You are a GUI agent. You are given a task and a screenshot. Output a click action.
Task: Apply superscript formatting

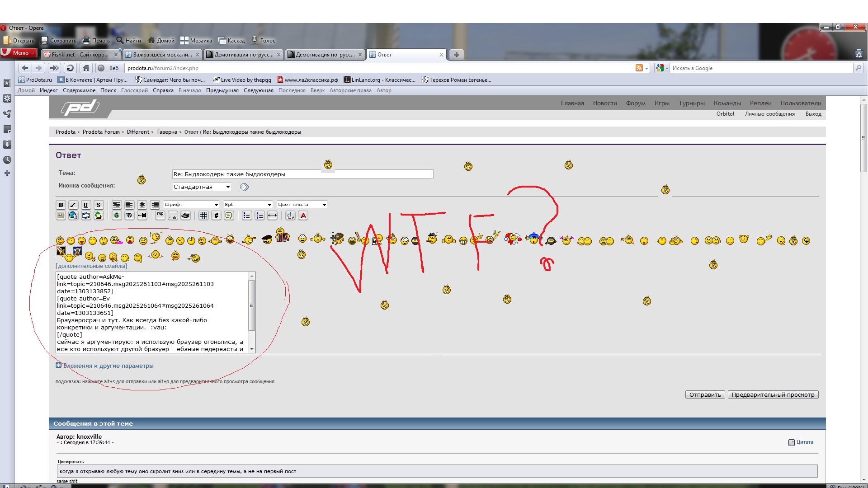point(160,216)
